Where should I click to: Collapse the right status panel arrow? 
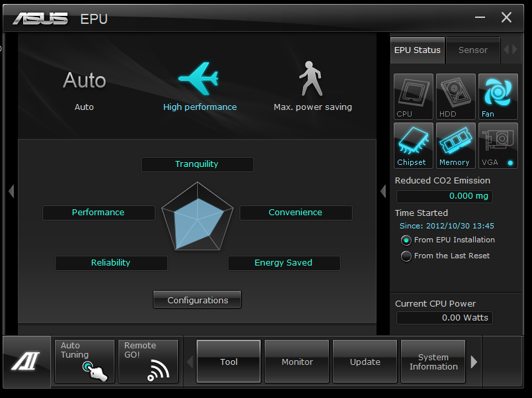[382, 191]
